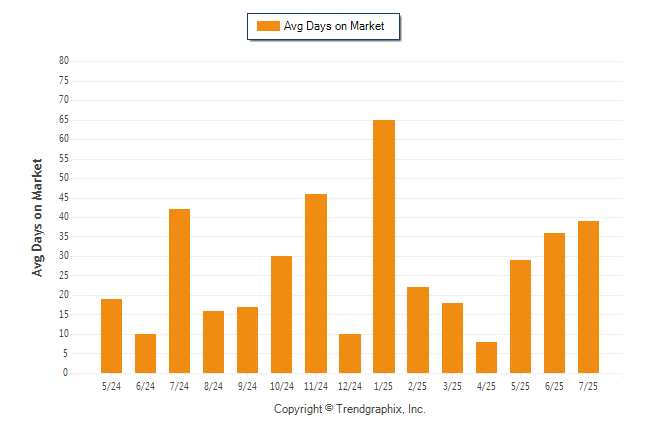This screenshot has width=646, height=434.
Task: Click the 6/24 bar
Action: 145,353
